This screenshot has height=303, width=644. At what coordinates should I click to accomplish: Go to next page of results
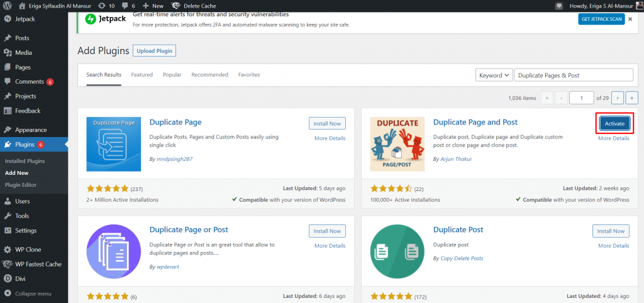[618, 97]
